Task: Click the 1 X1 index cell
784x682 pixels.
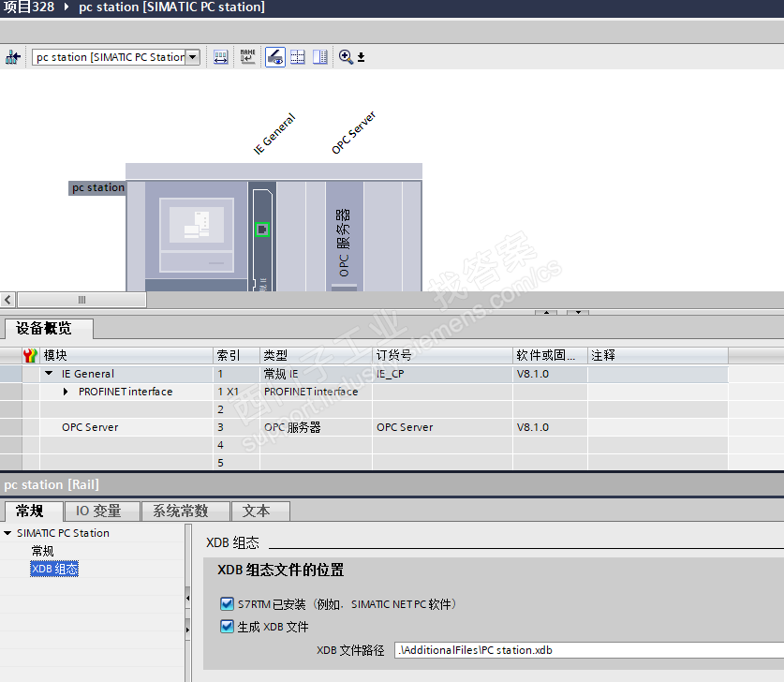Action: (x=236, y=392)
